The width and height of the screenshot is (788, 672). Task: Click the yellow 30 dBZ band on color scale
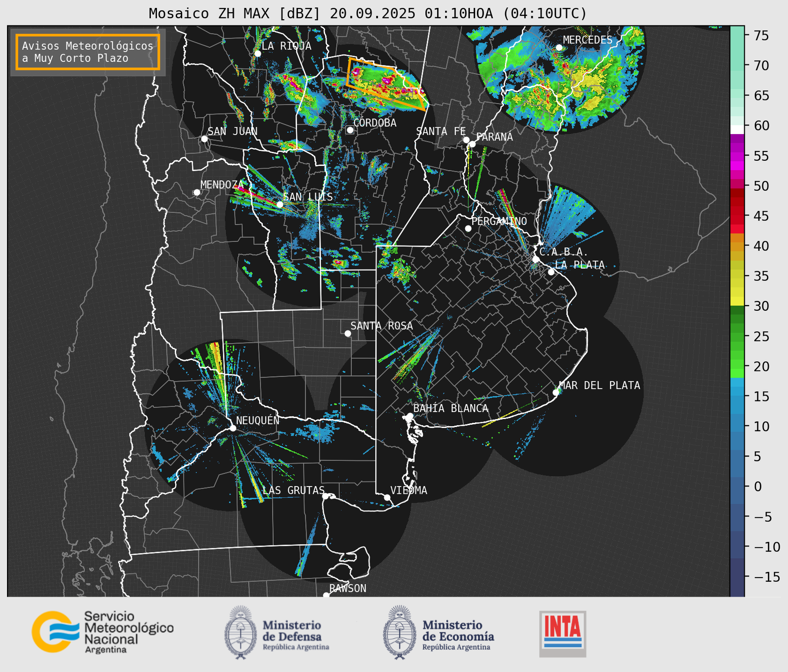(x=737, y=302)
